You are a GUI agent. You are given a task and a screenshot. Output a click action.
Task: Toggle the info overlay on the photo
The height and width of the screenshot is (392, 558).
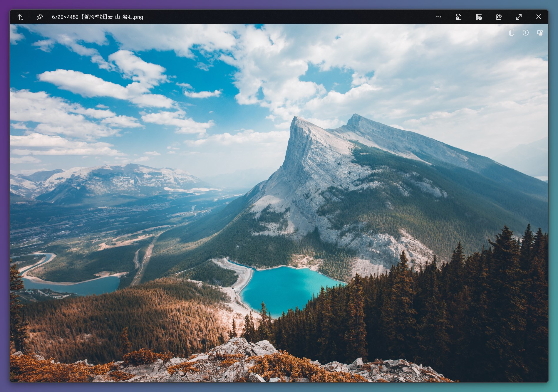click(x=526, y=33)
